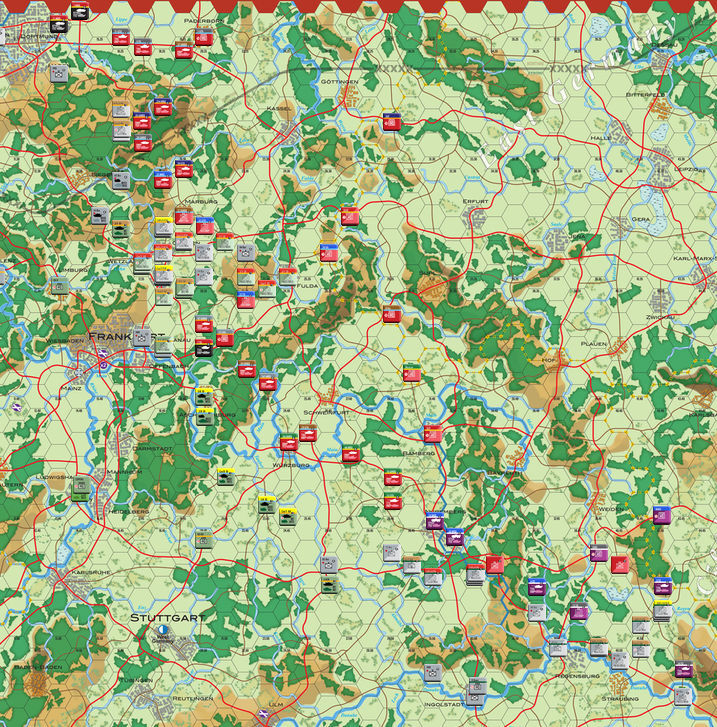Select the lone solid red counter south of Weiden

click(x=620, y=565)
